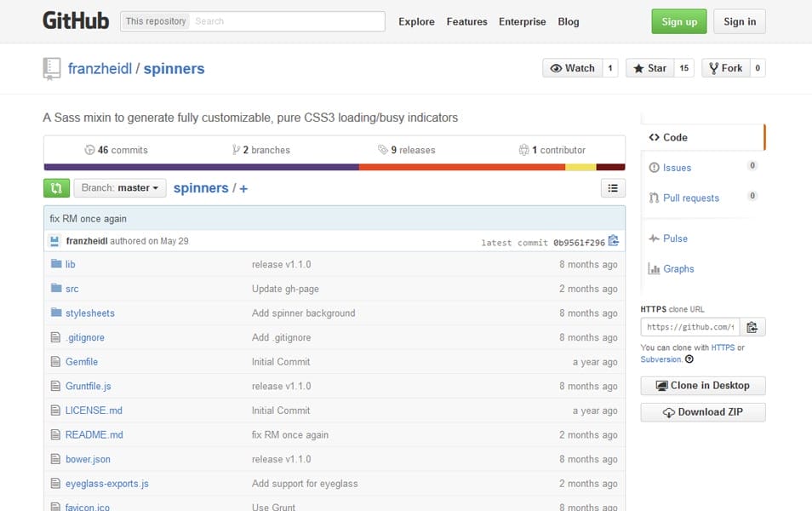This screenshot has height=511, width=812.
Task: Open the file list view icon
Action: tap(613, 187)
